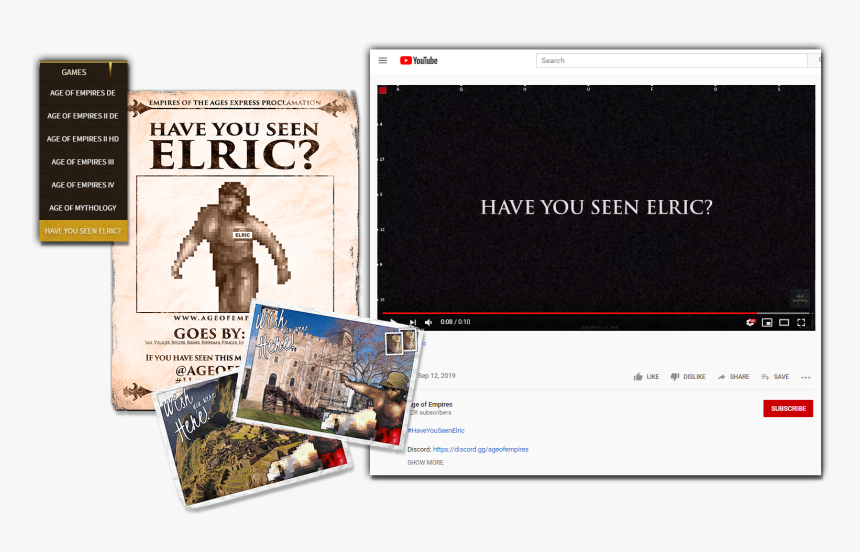The width and height of the screenshot is (860, 552).
Task: Select Age of Empires III menu item
Action: coord(83,162)
